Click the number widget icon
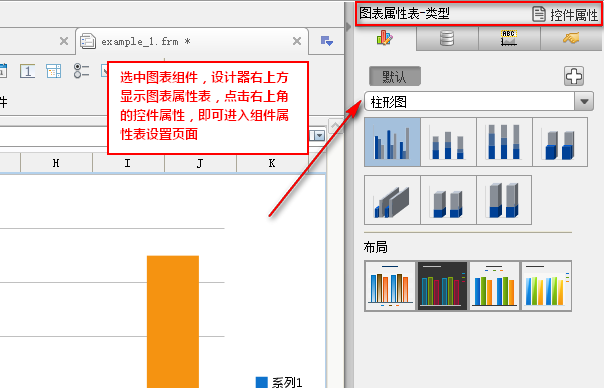This screenshot has width=604, height=388. coord(27,71)
